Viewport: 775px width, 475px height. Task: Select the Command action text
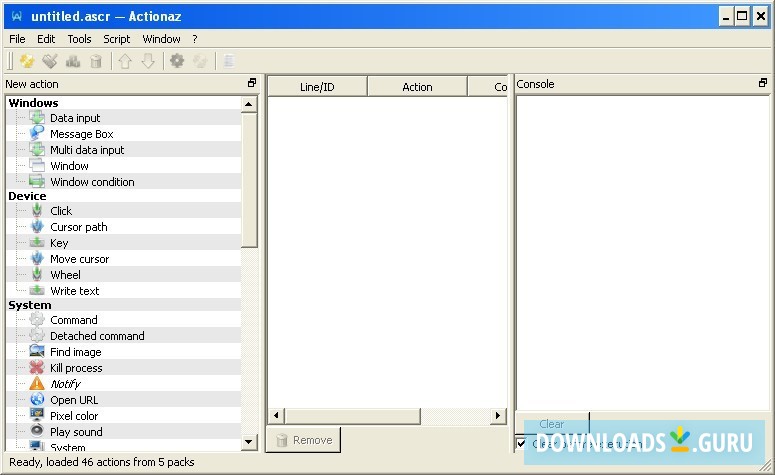click(x=74, y=320)
